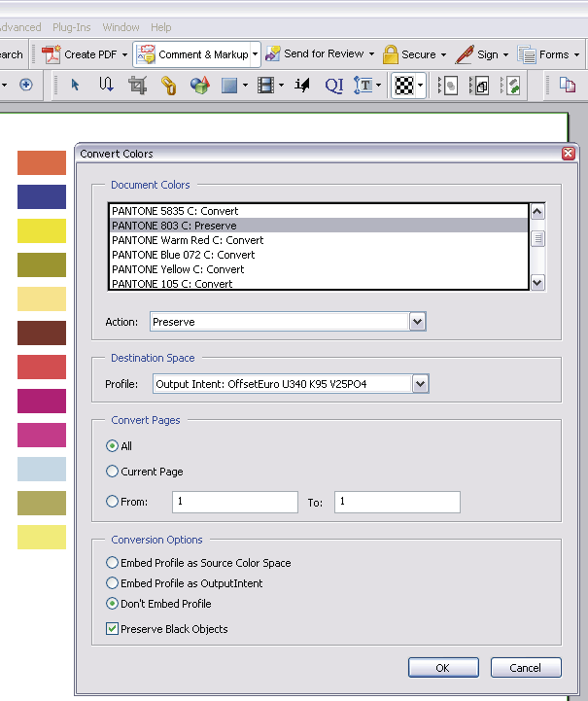The width and height of the screenshot is (588, 701).
Task: Select the Current Page radio button
Action: click(x=112, y=472)
